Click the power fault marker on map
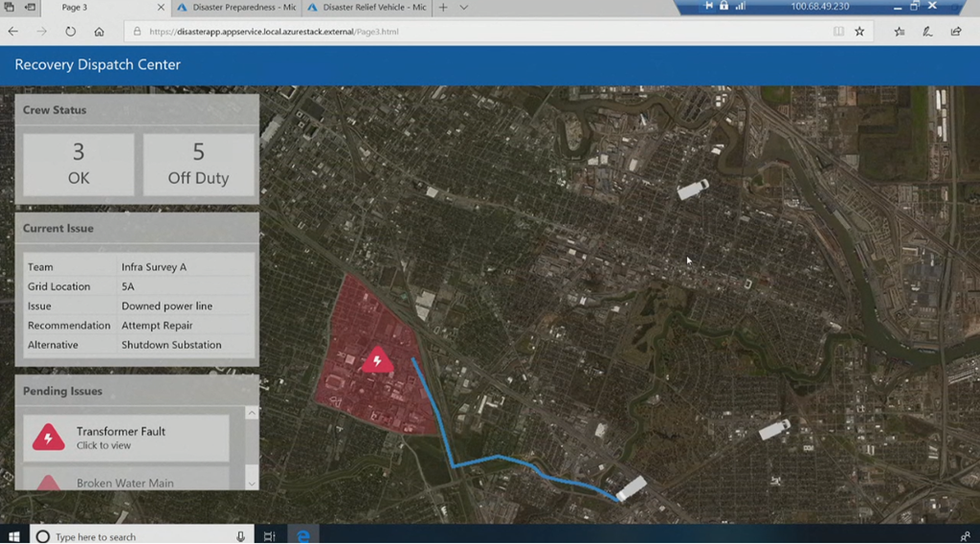980x544 pixels. tap(377, 360)
